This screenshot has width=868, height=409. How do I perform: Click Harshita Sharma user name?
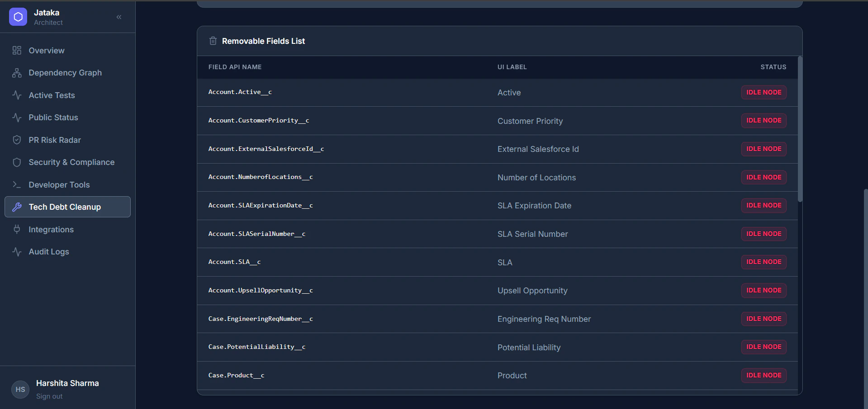click(x=67, y=383)
